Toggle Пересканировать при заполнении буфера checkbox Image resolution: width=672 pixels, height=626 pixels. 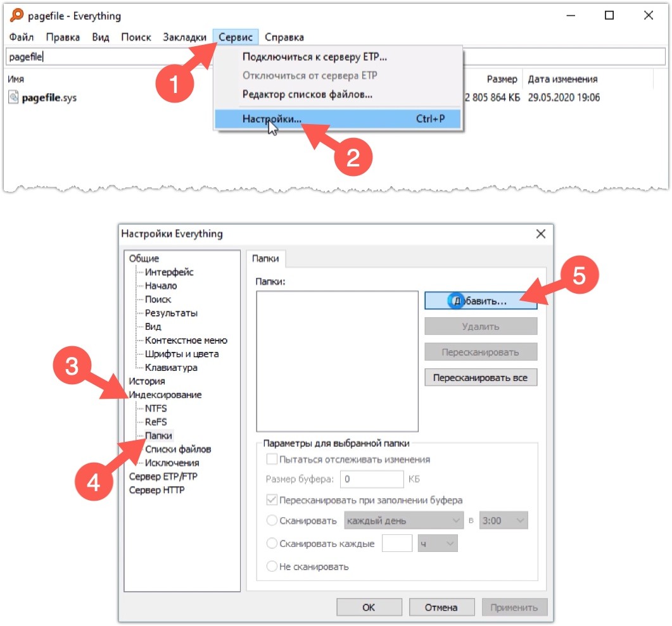(x=272, y=499)
